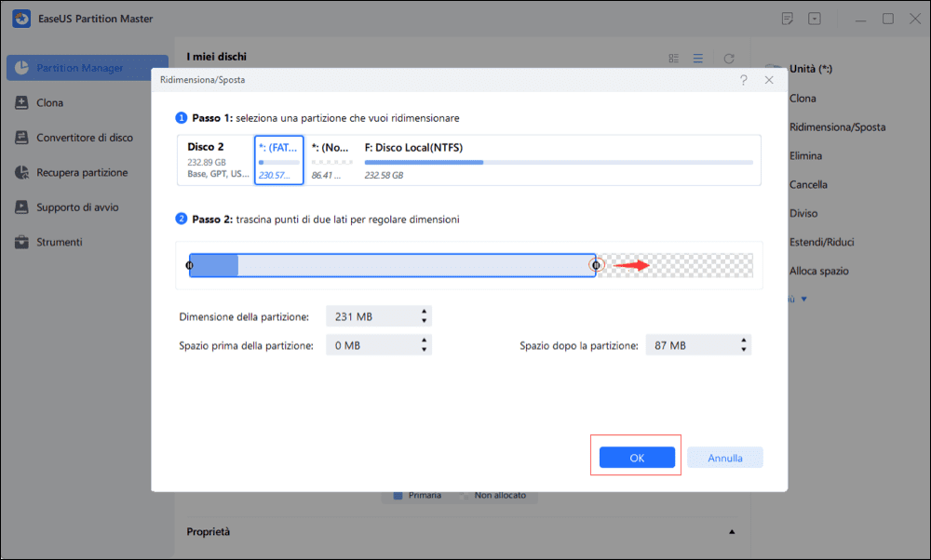This screenshot has width=931, height=560.
Task: Confirm resize with the OK button
Action: point(637,458)
